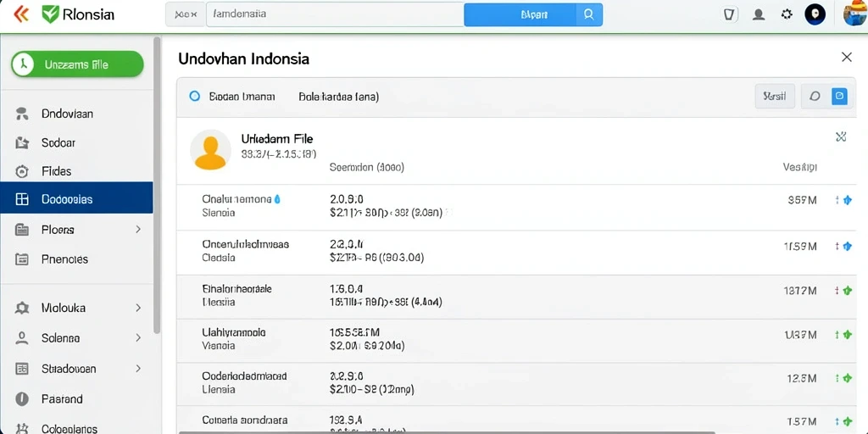Click the Mssil button
The image size is (868, 434).
point(775,97)
